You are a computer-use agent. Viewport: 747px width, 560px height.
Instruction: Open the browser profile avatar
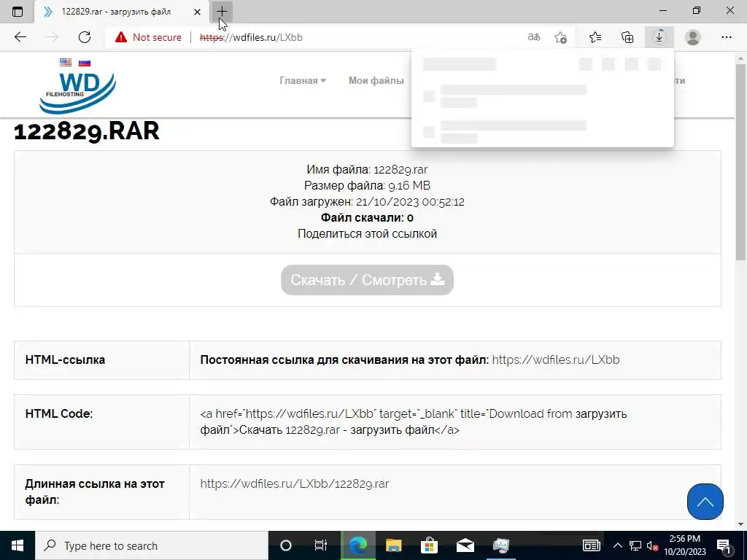click(x=693, y=37)
